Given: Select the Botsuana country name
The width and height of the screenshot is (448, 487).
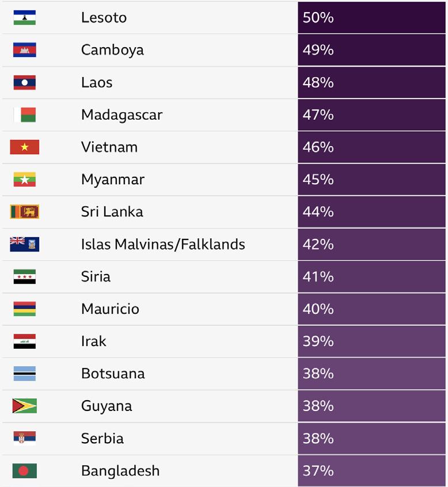Looking at the screenshot, I should 112,374.
